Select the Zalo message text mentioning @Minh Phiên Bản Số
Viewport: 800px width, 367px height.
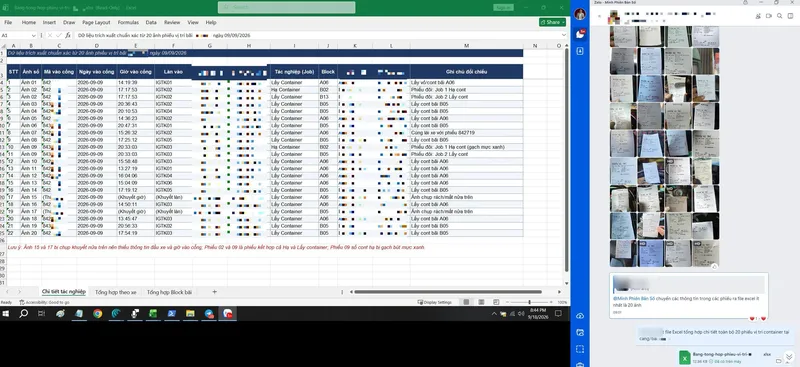686,301
